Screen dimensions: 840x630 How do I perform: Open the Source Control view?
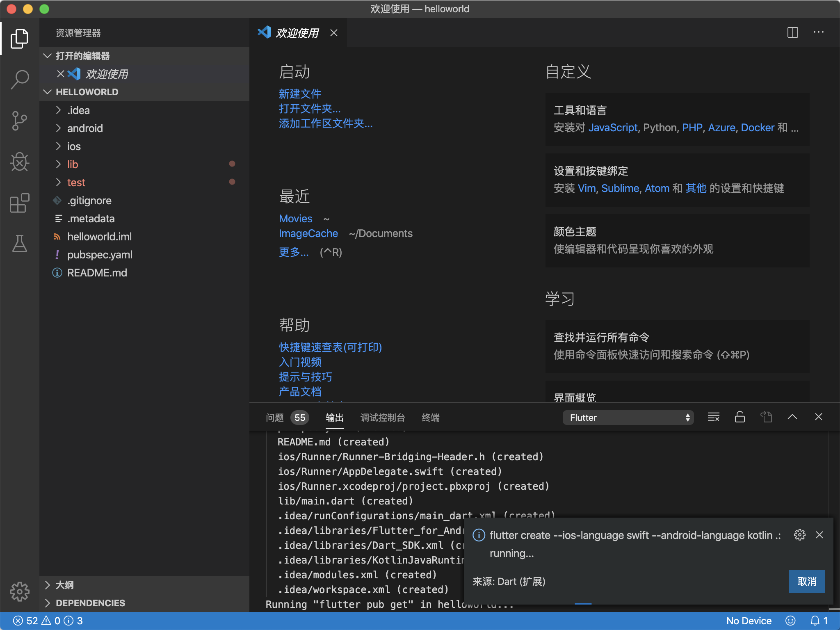[19, 121]
